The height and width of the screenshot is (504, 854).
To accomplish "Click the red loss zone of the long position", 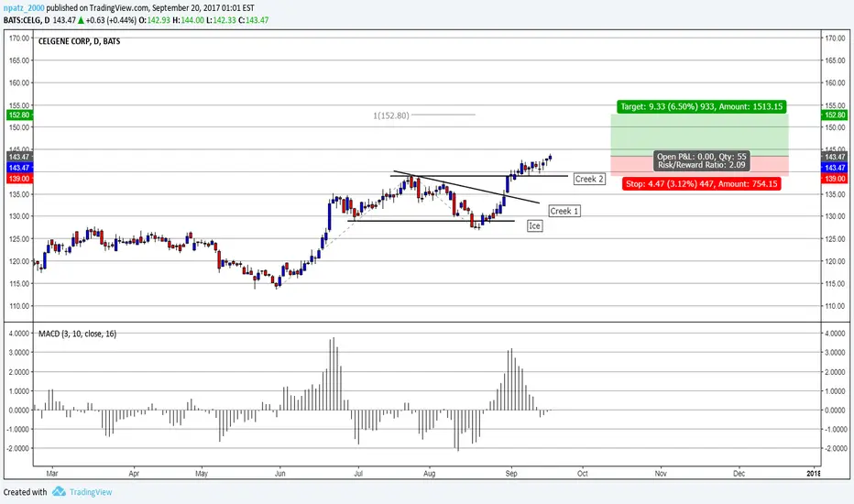I will click(x=699, y=166).
